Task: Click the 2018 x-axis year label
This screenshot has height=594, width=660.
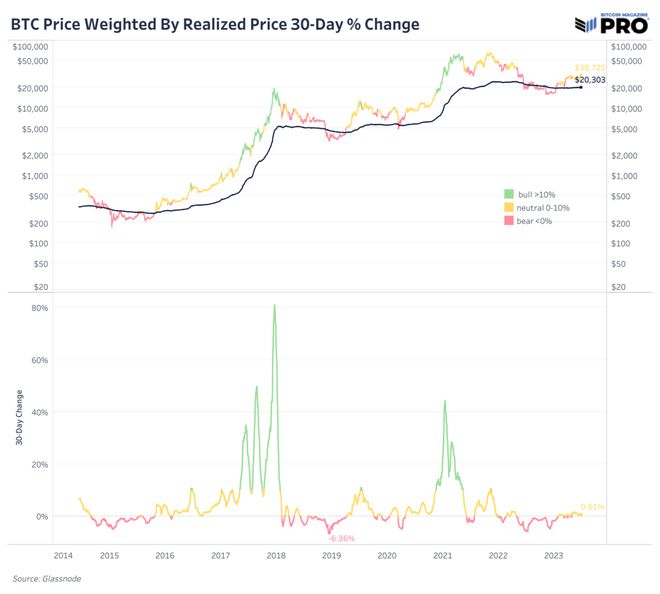Action: tap(275, 555)
